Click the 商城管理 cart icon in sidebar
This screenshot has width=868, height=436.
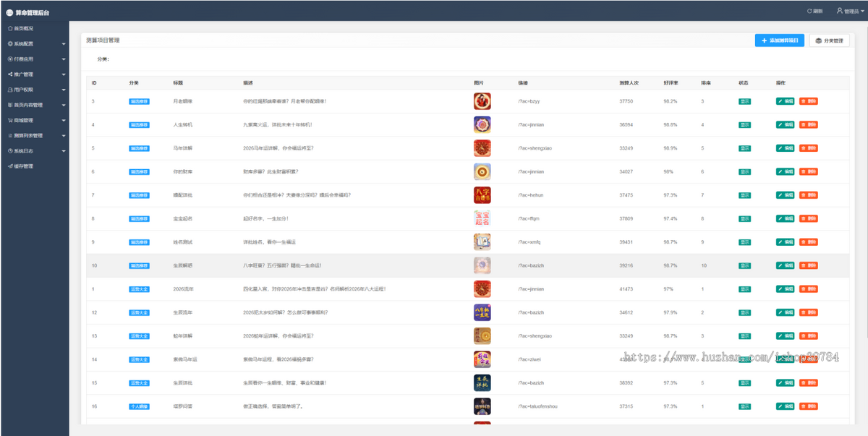coord(9,121)
